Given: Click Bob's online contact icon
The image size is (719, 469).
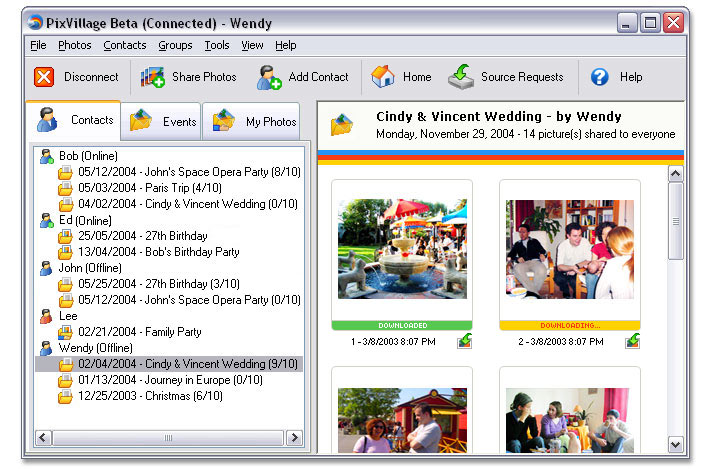Looking at the screenshot, I should [x=46, y=156].
